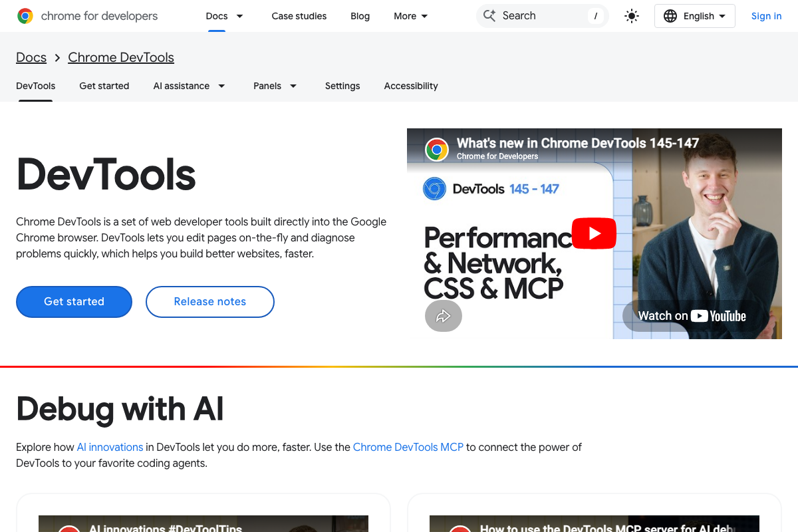Follow the AI innovations link

pos(110,447)
